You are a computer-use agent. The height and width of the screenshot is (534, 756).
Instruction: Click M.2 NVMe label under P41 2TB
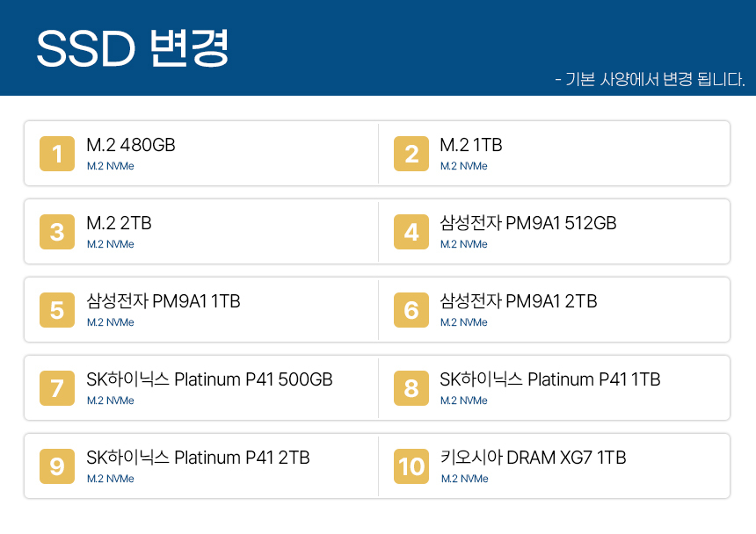111,479
